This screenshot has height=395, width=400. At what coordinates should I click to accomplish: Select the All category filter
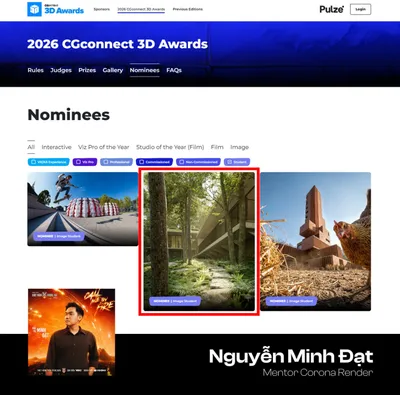(31, 147)
